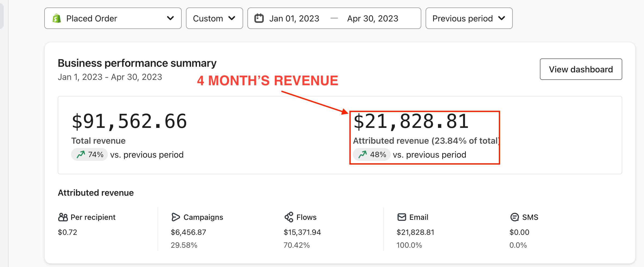Click the Per recipient people icon
Screen dimensions: 644x267
coord(63,217)
